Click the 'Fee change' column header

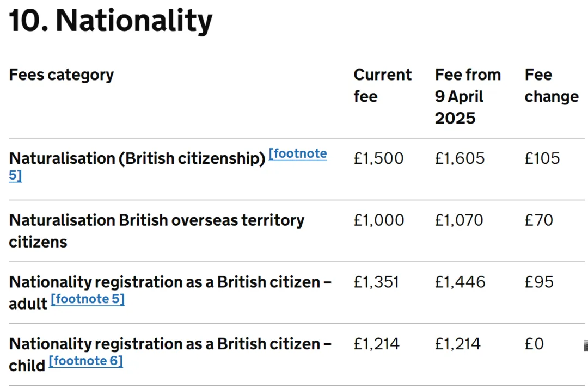coord(551,85)
